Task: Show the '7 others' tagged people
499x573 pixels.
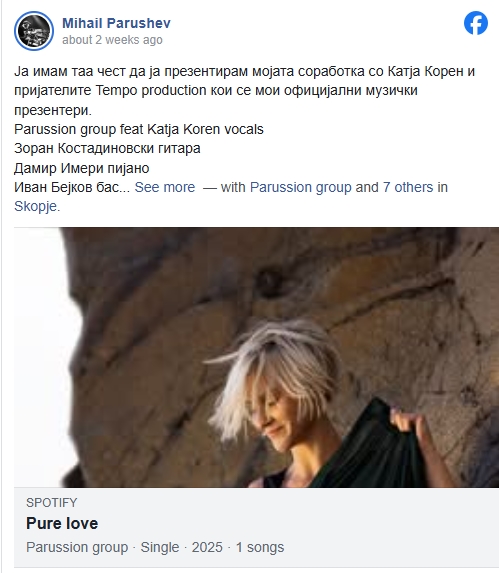Action: [x=408, y=187]
